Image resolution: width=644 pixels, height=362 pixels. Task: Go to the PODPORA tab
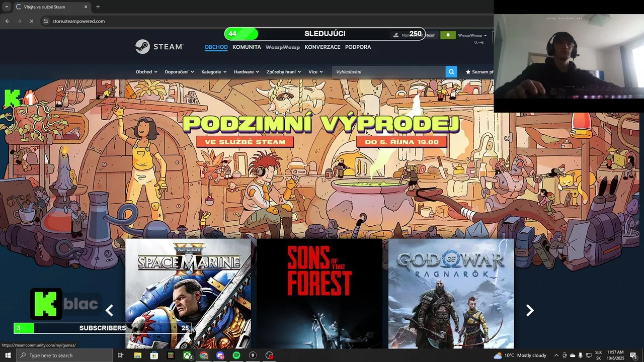click(x=358, y=47)
